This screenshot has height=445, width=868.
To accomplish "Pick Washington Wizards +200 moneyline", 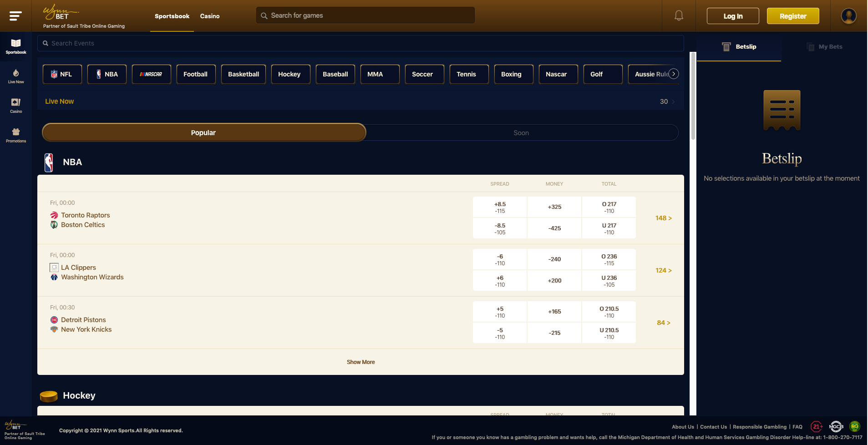I will [x=554, y=281].
